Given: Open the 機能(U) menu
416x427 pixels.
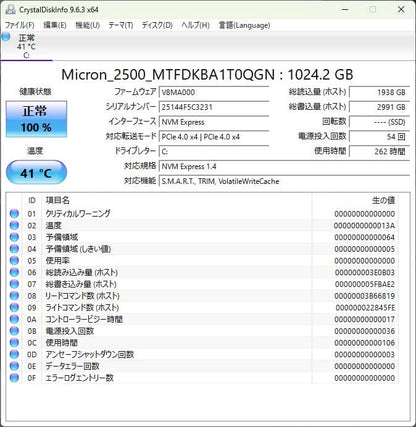Looking at the screenshot, I should tap(87, 25).
